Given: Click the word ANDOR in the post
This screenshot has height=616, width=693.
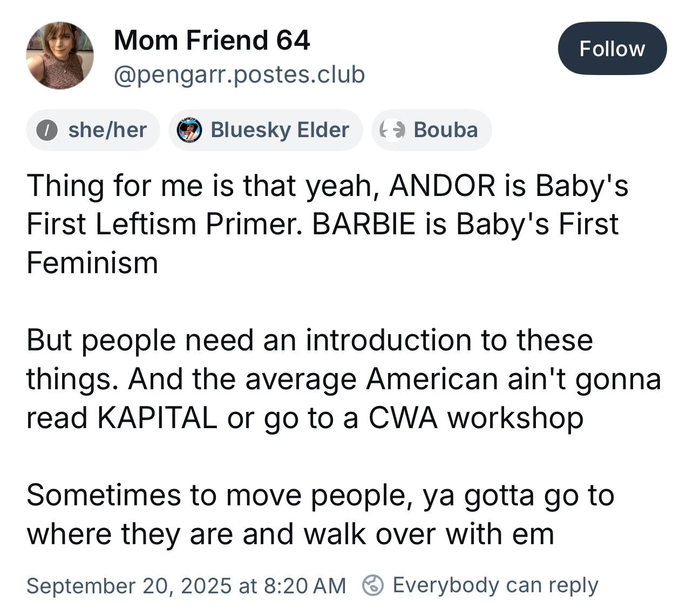Looking at the screenshot, I should point(442,185).
